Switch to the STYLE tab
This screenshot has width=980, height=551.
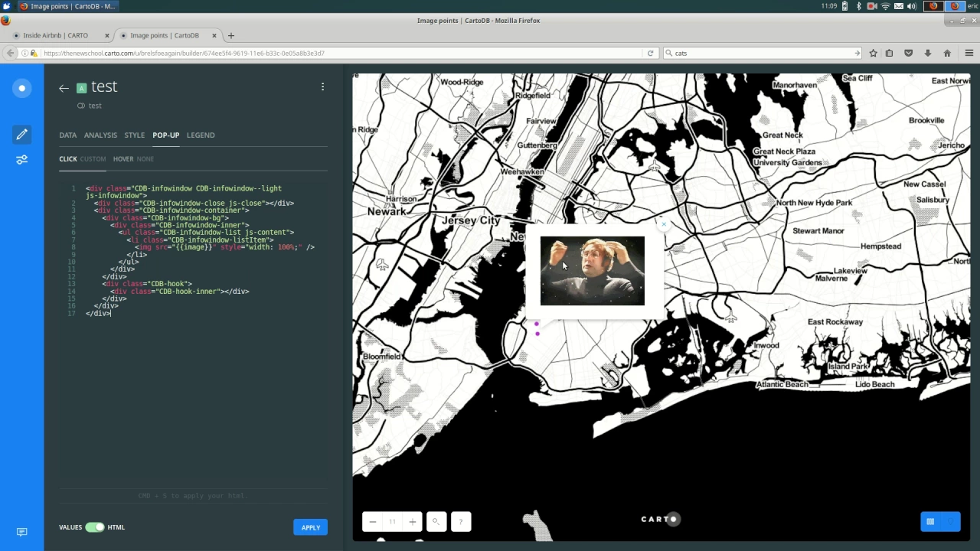135,135
